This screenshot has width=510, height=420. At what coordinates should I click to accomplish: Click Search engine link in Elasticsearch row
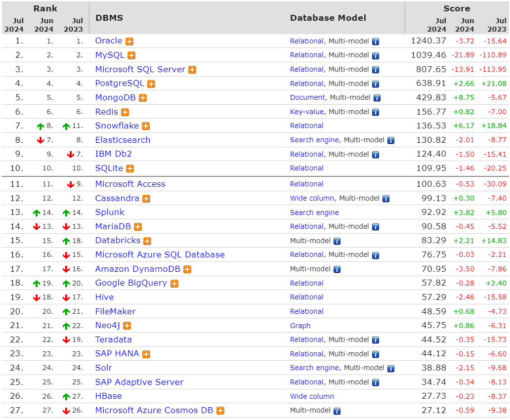[314, 140]
